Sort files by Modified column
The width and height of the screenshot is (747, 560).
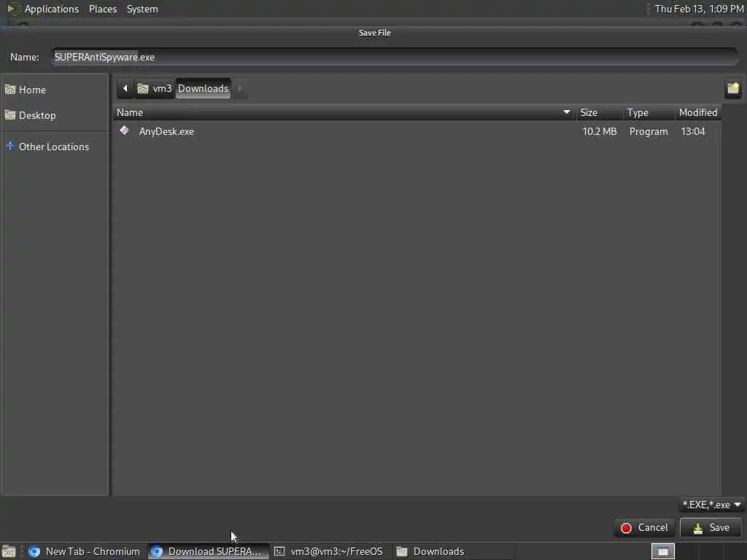(698, 112)
